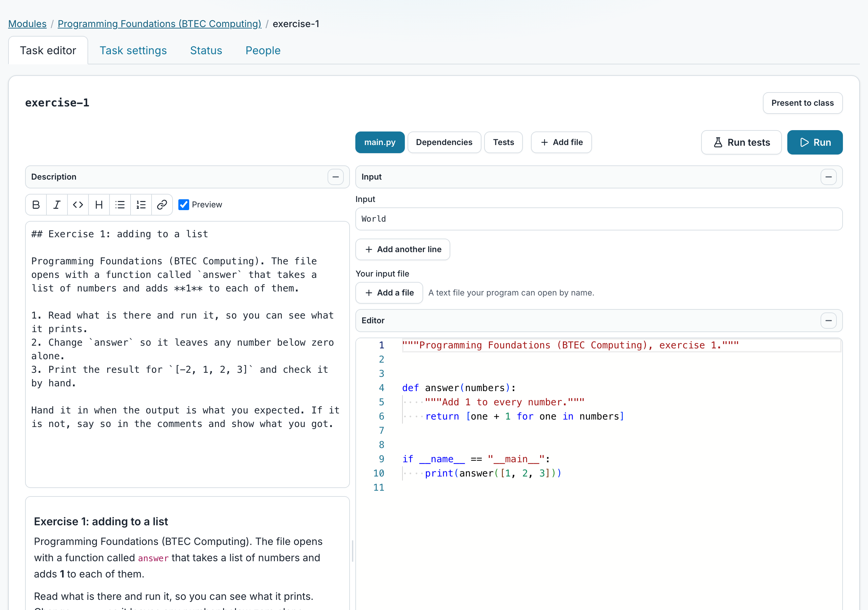
Task: Open the Dependencies file tab
Action: click(x=444, y=142)
